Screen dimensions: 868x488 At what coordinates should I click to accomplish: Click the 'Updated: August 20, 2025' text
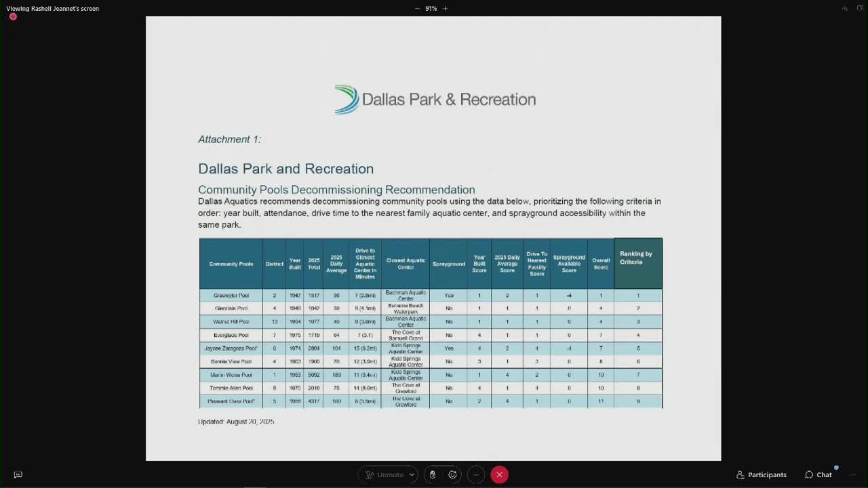click(236, 422)
